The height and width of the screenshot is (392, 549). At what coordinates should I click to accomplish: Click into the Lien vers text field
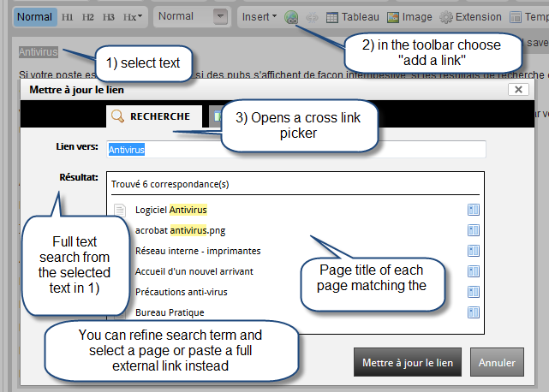(295, 149)
